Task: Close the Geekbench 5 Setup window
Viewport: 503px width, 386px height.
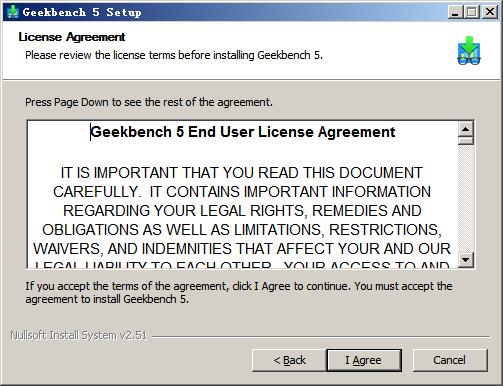Action: 490,12
